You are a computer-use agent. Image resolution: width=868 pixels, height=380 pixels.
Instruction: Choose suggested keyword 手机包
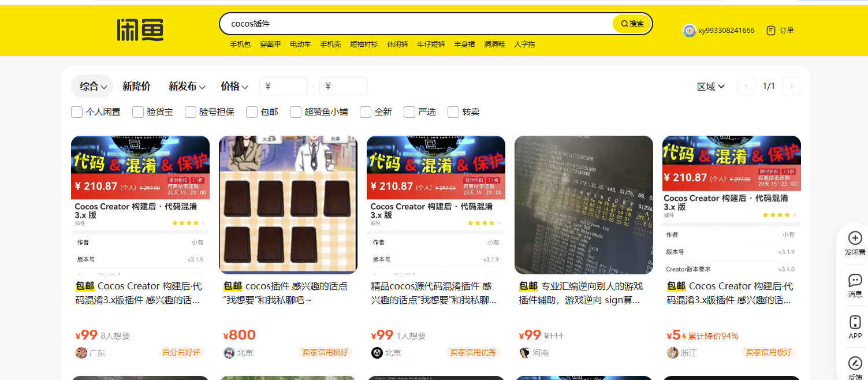(x=240, y=44)
